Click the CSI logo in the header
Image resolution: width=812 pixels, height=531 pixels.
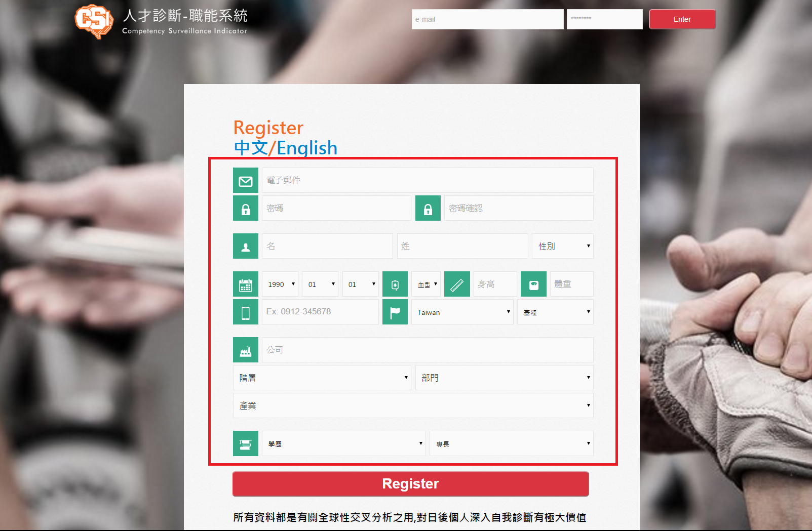(x=94, y=21)
